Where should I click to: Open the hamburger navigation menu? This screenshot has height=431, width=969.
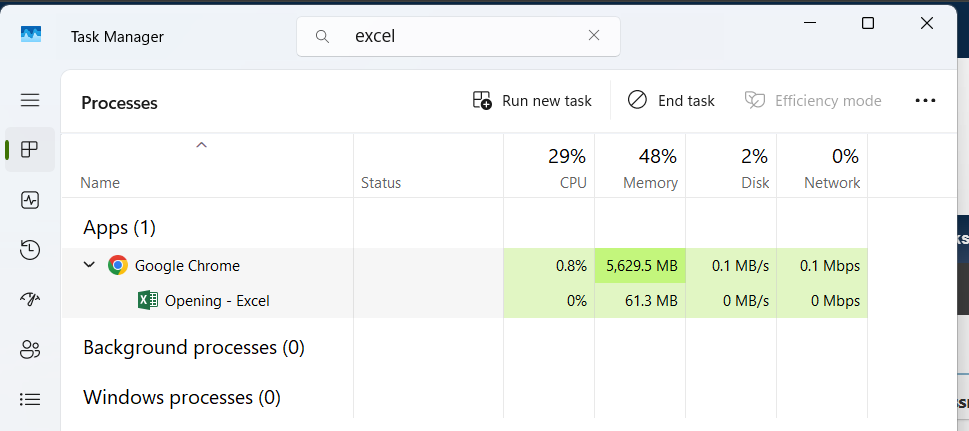pos(30,100)
